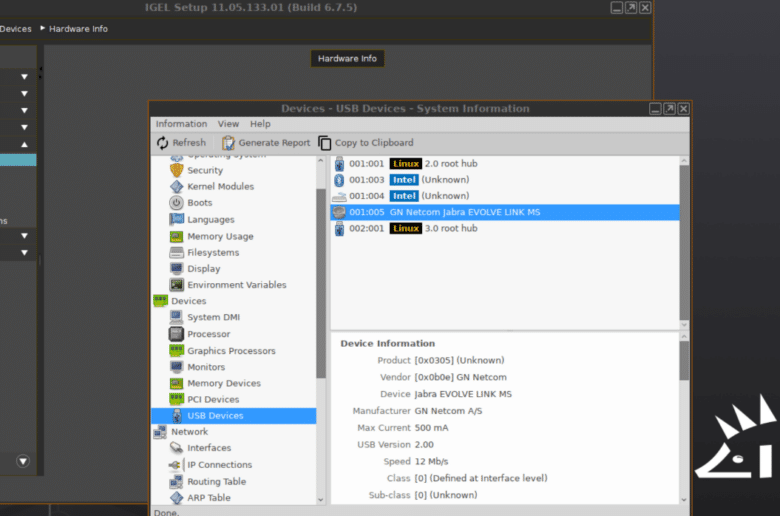Select row 002:001 3.0 root hub
The height and width of the screenshot is (516, 780).
click(505, 228)
